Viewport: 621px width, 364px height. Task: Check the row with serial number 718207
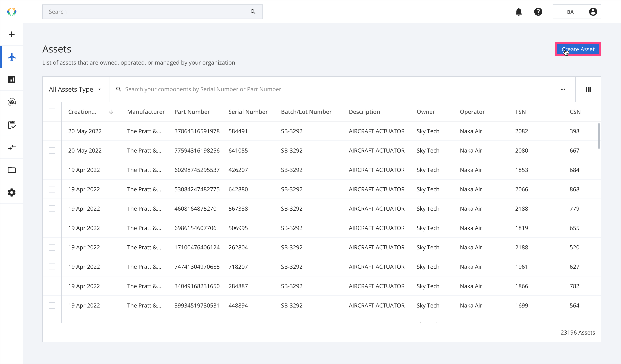tap(52, 267)
